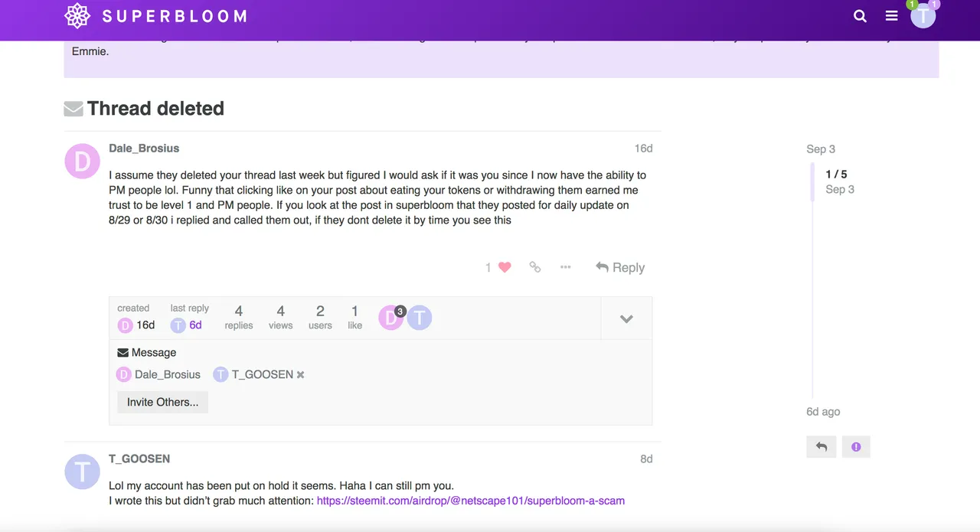The height and width of the screenshot is (532, 980).
Task: Open the T_GOOSEN post author link
Action: 139,459
